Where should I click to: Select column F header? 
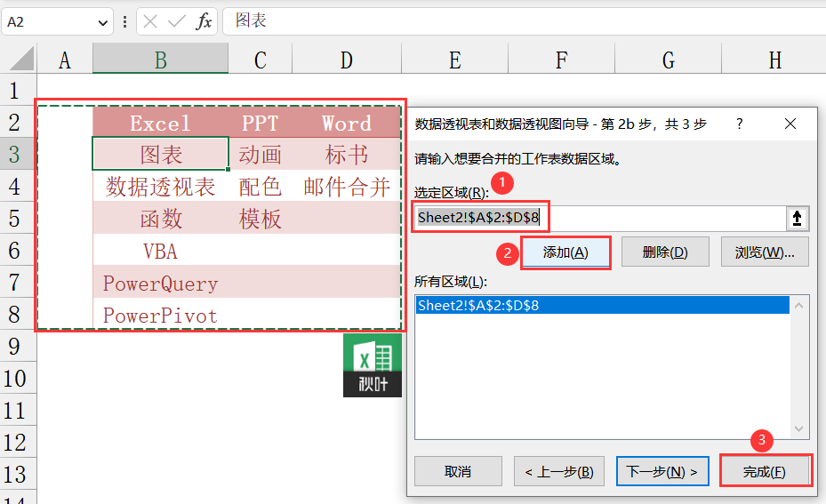(562, 60)
